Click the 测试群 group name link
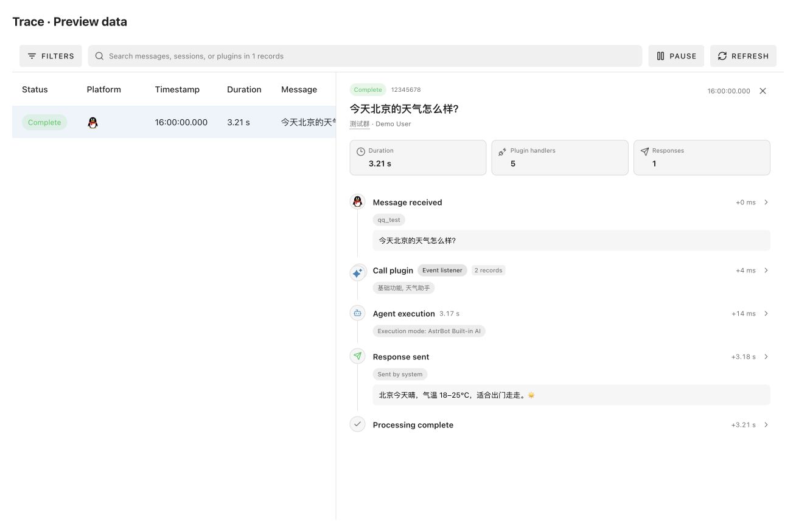 coord(360,124)
